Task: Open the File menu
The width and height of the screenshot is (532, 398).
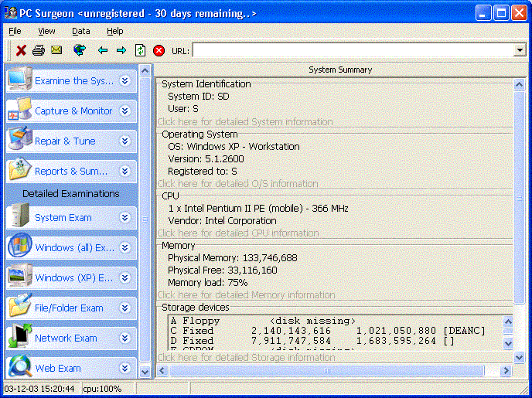Action: (x=15, y=31)
